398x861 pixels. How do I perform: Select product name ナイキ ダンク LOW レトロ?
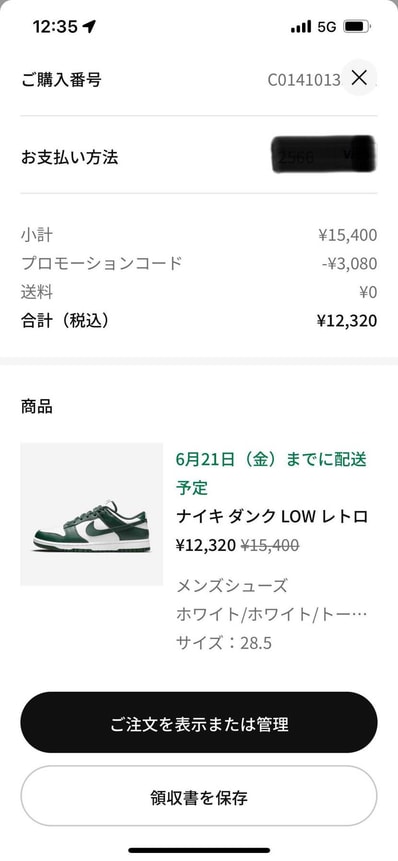tap(272, 517)
